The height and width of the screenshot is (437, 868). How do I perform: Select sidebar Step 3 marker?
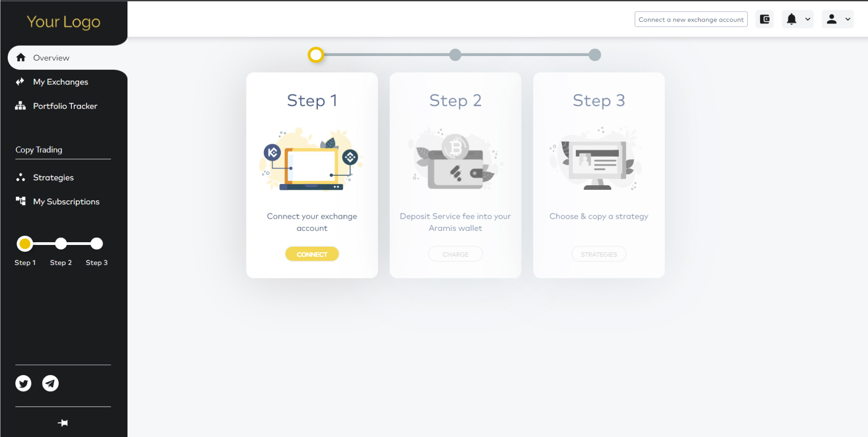pyautogui.click(x=97, y=244)
